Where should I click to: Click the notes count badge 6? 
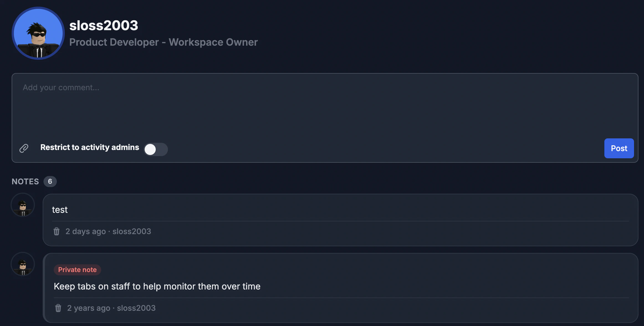pos(50,182)
